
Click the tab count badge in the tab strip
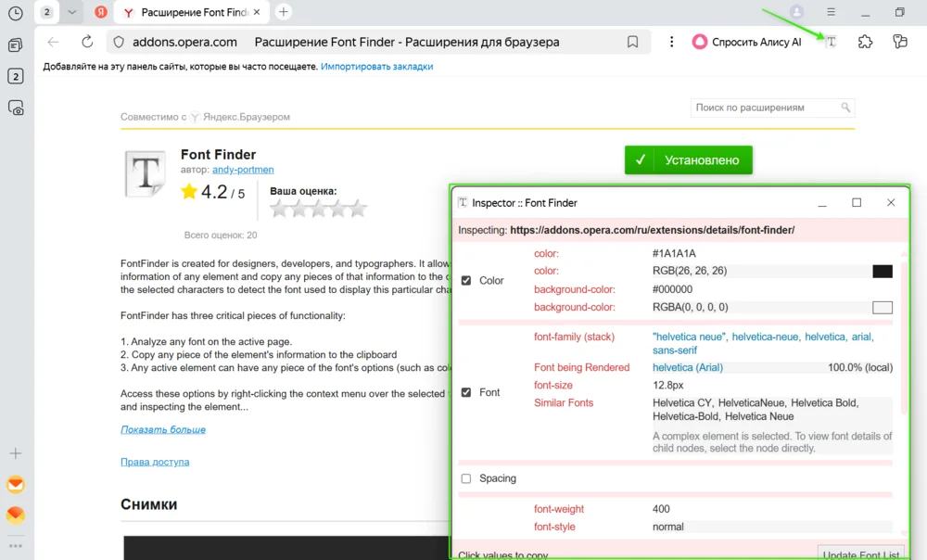47,12
